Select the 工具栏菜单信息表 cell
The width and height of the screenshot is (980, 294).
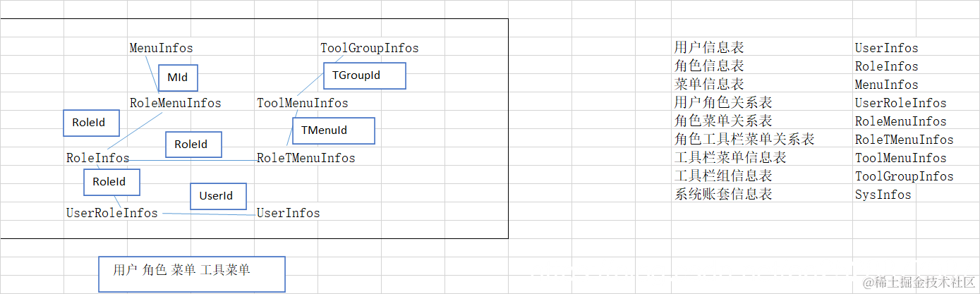(730, 158)
